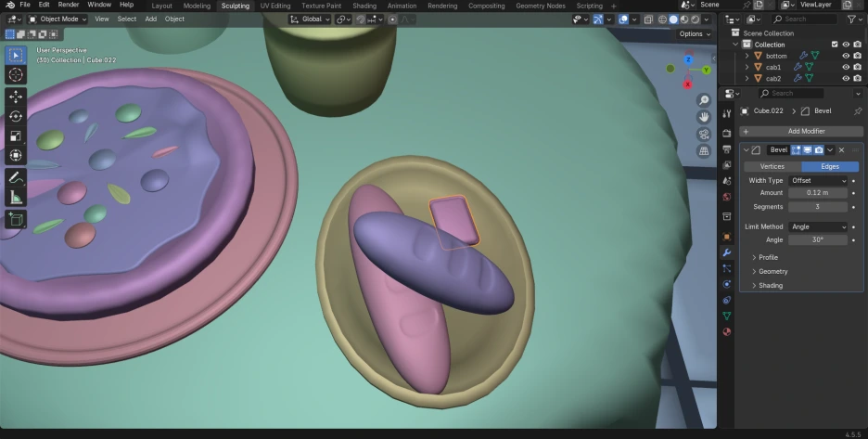Expand the cab1 tree item
Viewport: 868px width, 439px height.
(x=747, y=67)
